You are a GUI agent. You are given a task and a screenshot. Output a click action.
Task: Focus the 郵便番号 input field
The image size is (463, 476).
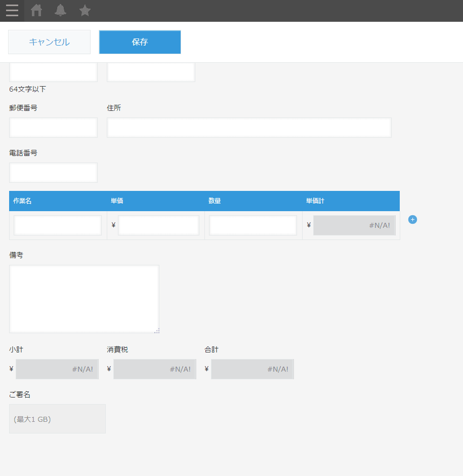(x=53, y=128)
